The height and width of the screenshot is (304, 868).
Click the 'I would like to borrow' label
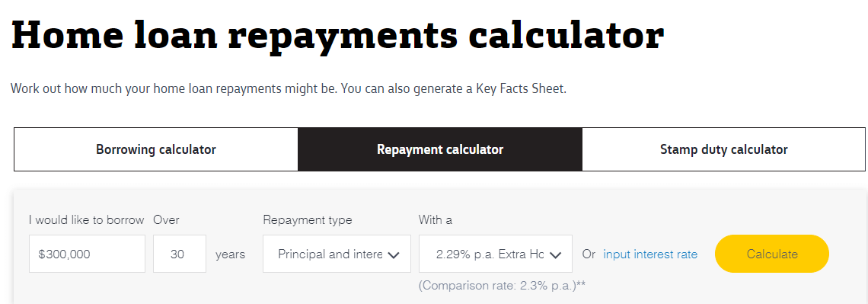(87, 220)
